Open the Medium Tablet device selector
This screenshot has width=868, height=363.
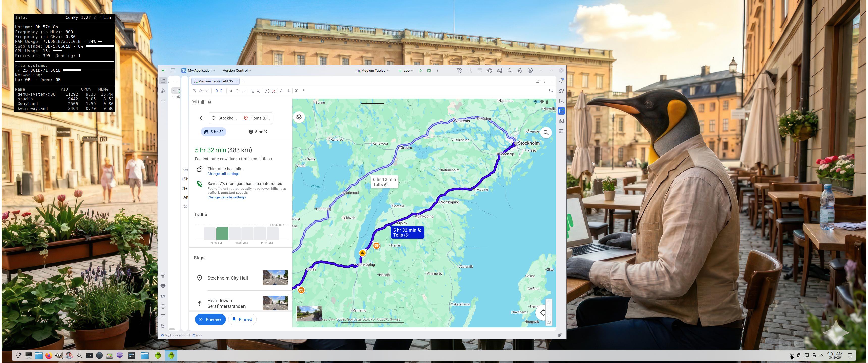pyautogui.click(x=373, y=70)
